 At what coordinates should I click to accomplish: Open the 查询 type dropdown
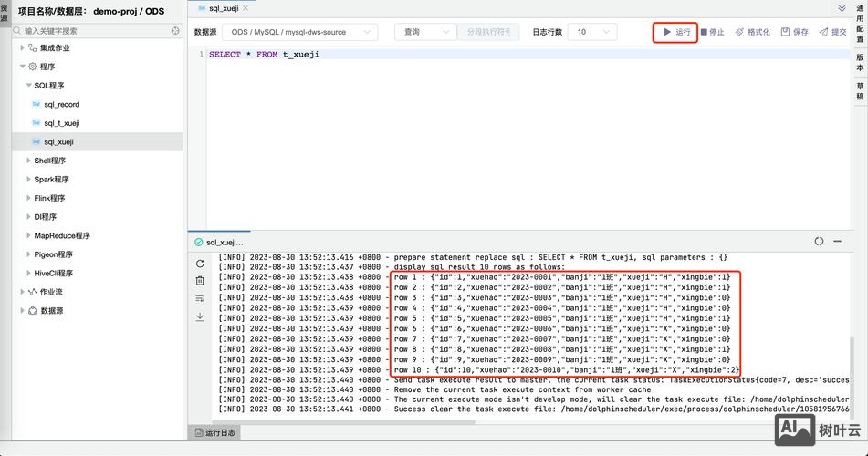point(425,32)
